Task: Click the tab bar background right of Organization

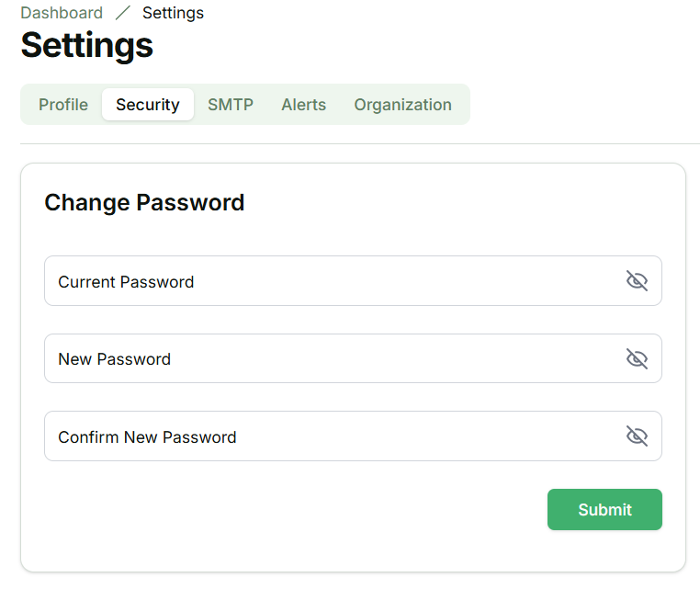Action: tap(462, 105)
